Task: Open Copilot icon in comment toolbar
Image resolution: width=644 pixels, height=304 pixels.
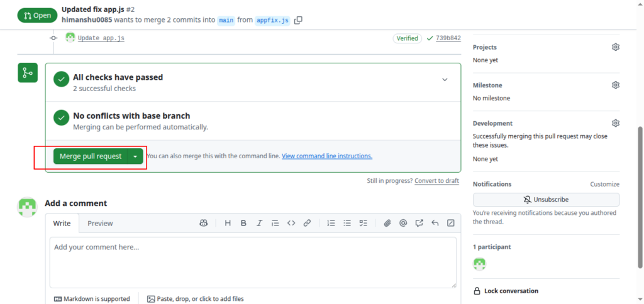Action: pyautogui.click(x=204, y=223)
